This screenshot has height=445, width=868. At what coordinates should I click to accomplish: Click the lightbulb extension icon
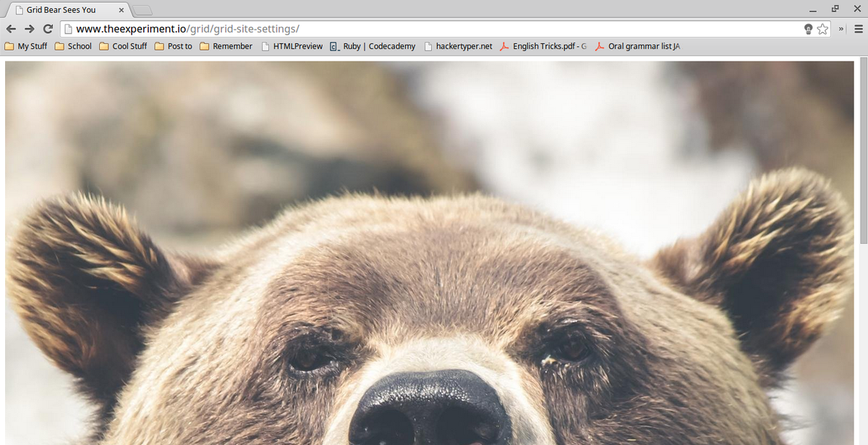(x=809, y=29)
